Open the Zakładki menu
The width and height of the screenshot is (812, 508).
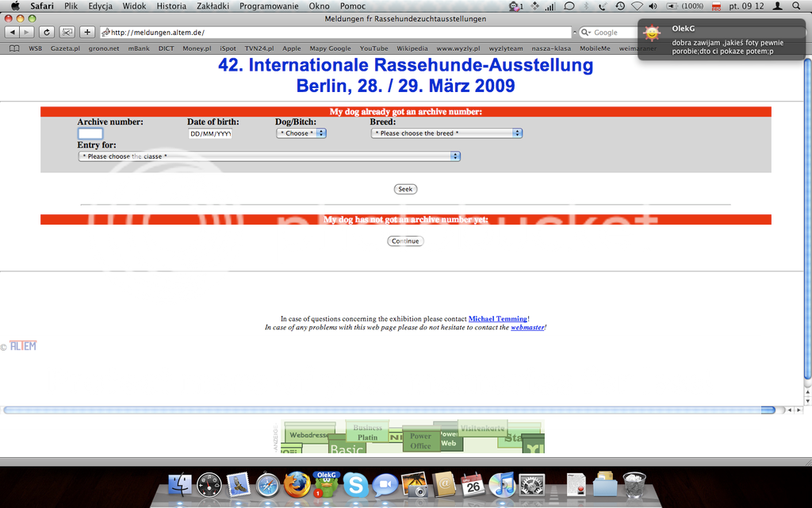[213, 6]
